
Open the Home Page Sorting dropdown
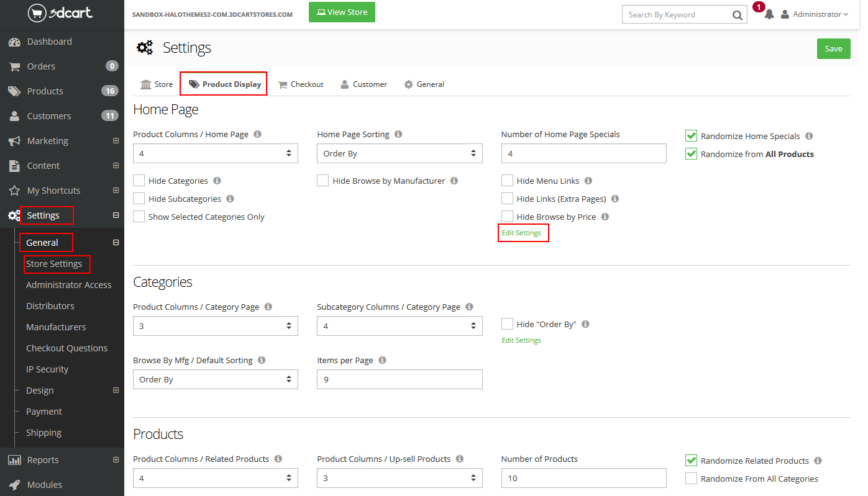399,153
